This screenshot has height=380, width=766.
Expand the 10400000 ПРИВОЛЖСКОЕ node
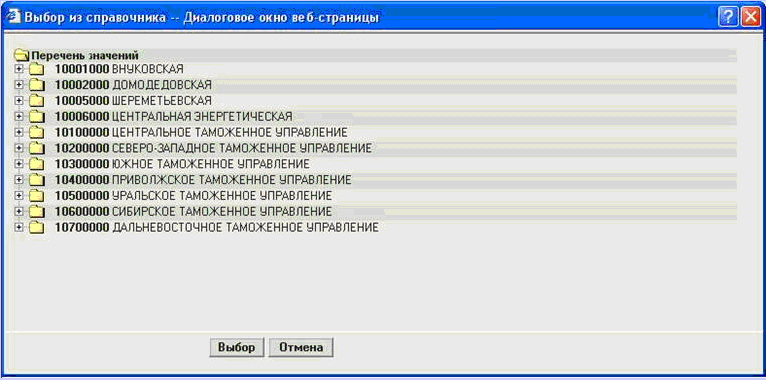tap(19, 180)
